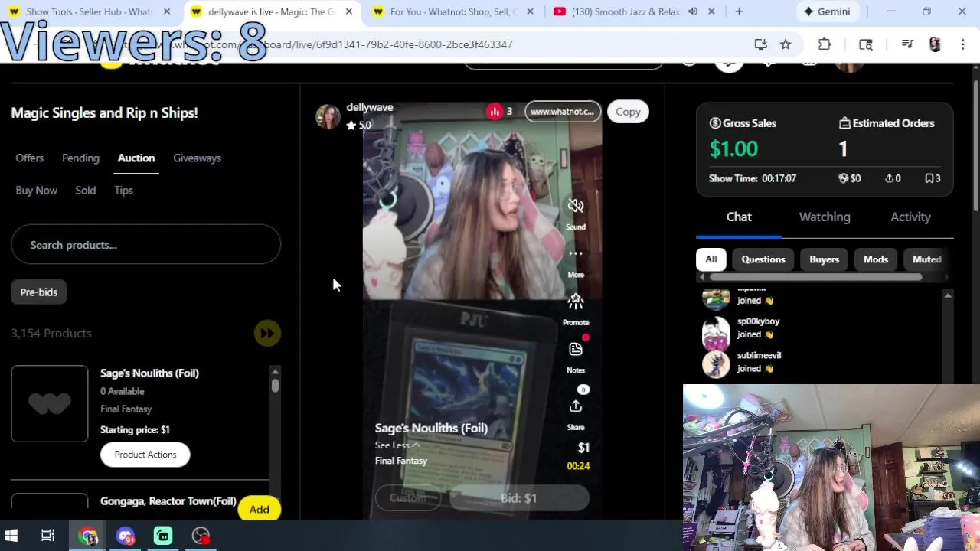
Task: Click the Share icon on the stream
Action: pos(576,406)
